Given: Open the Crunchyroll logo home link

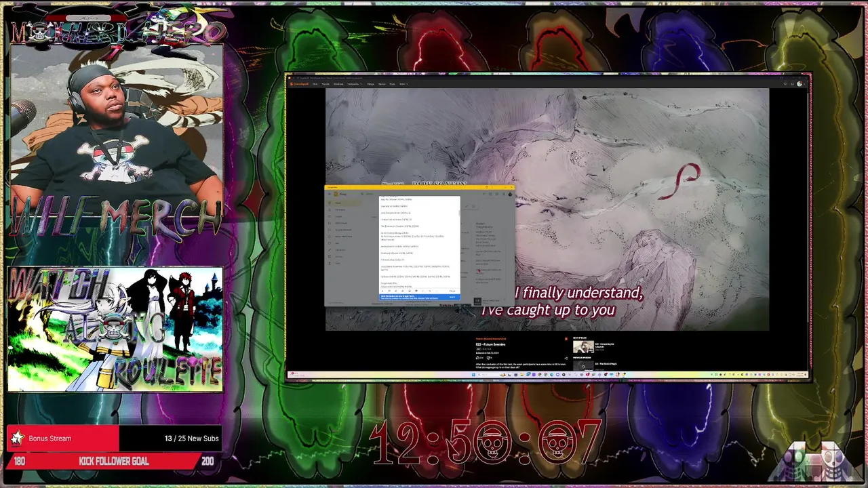Looking at the screenshot, I should click(x=299, y=84).
